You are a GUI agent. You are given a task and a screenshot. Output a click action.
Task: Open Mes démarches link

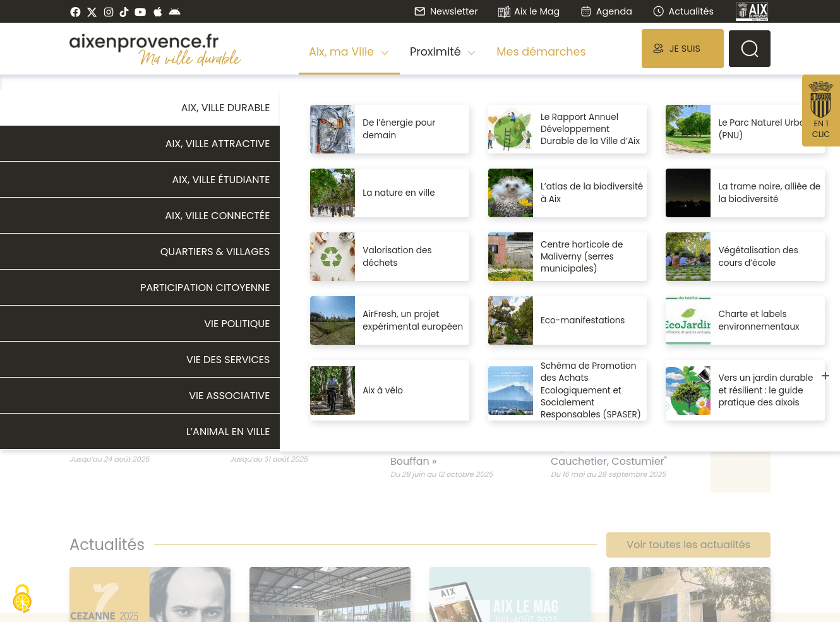(541, 52)
